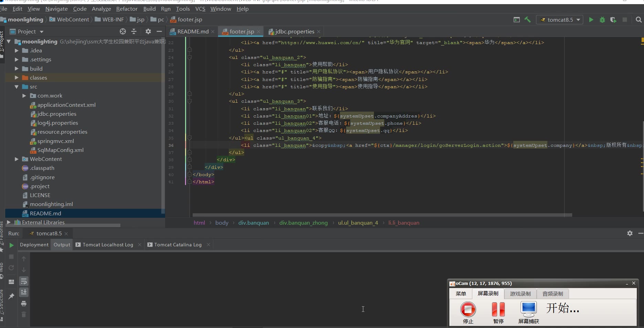This screenshot has width=644, height=328.
Task: Open the Project panel settings gear
Action: (148, 31)
